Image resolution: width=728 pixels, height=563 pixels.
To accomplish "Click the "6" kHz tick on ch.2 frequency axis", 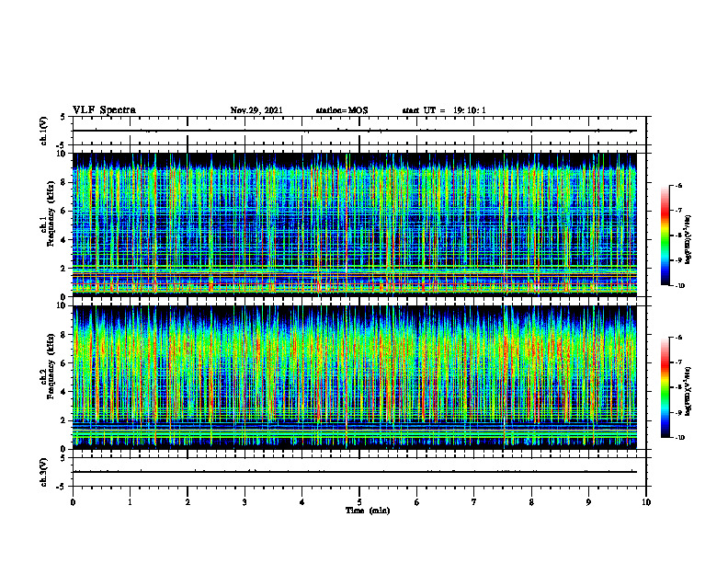I will click(x=64, y=363).
